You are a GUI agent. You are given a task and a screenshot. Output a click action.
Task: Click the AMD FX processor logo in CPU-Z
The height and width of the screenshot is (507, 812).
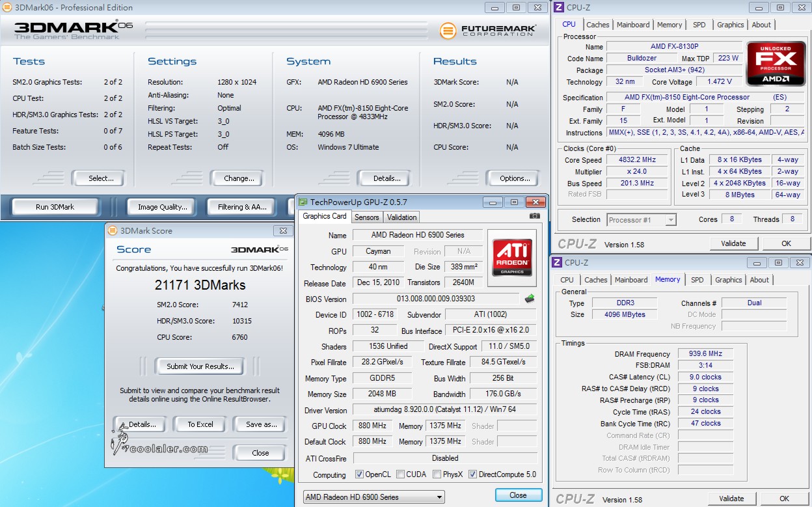click(x=776, y=64)
